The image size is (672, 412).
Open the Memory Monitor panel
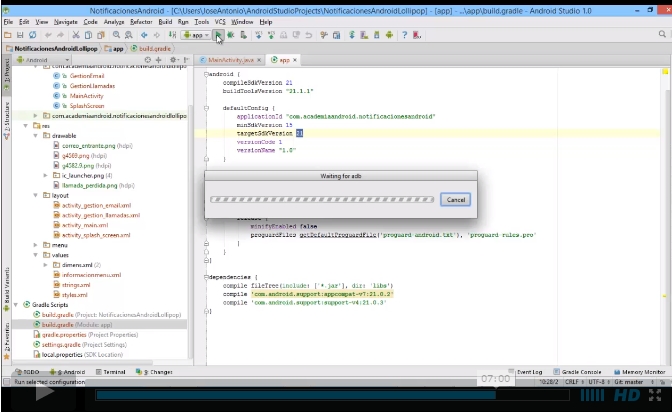point(639,372)
